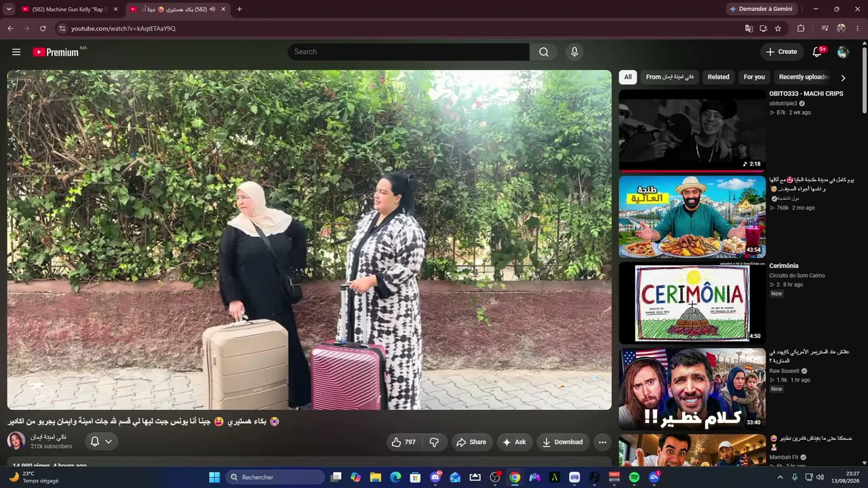Click the Chrome address bar URL
868x488 pixels.
[x=123, y=28]
